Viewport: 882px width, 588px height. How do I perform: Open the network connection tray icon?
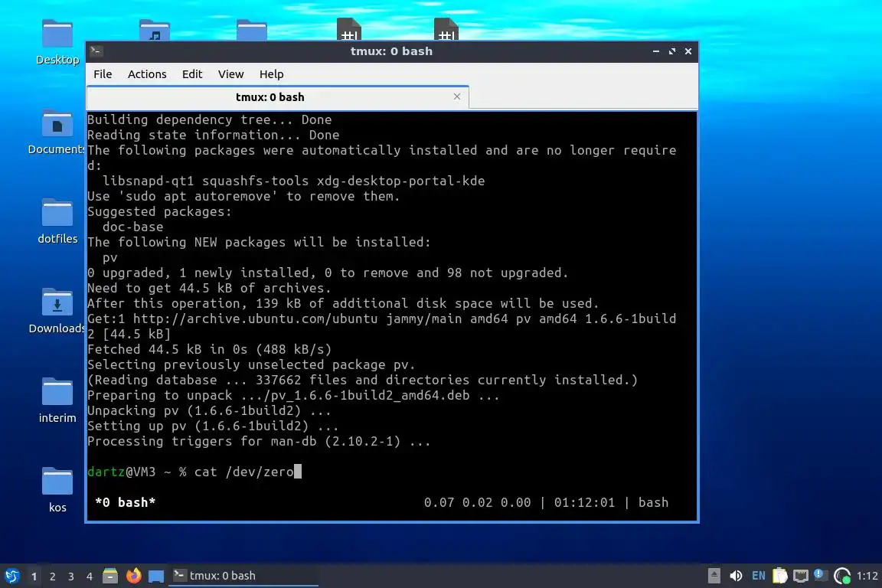pos(800,576)
